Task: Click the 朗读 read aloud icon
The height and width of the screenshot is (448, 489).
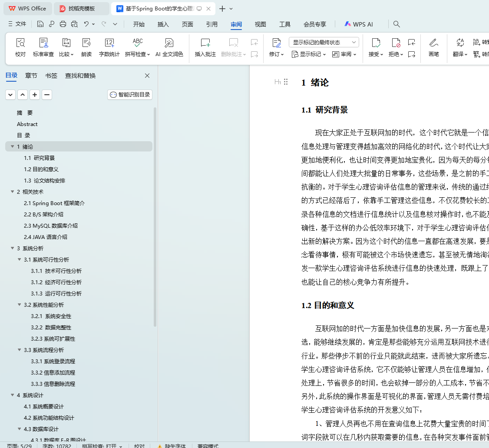Action: pyautogui.click(x=86, y=43)
